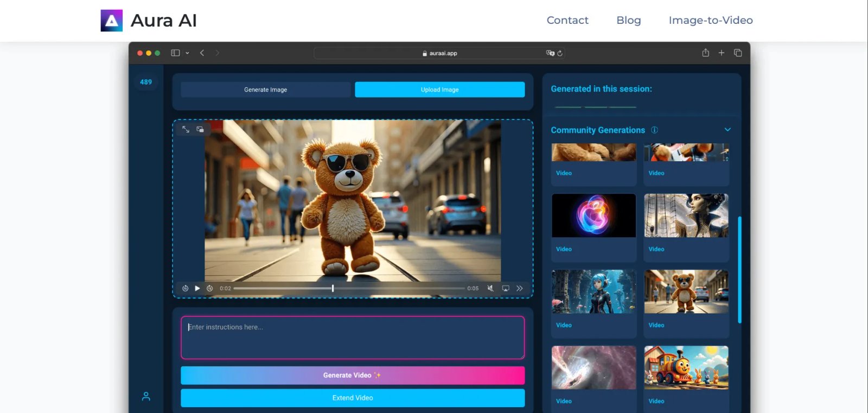Viewport: 868px width, 413px height.
Task: Collapse Community Generations section chevron
Action: 727,130
